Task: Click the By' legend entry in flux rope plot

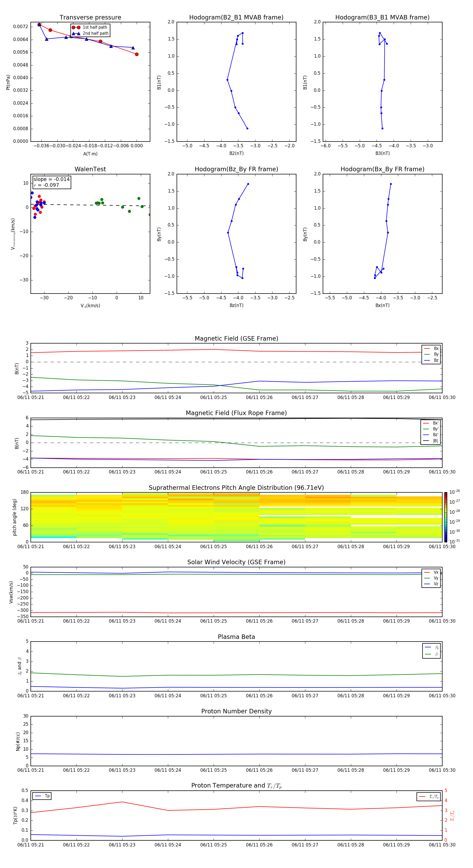Action: (431, 429)
